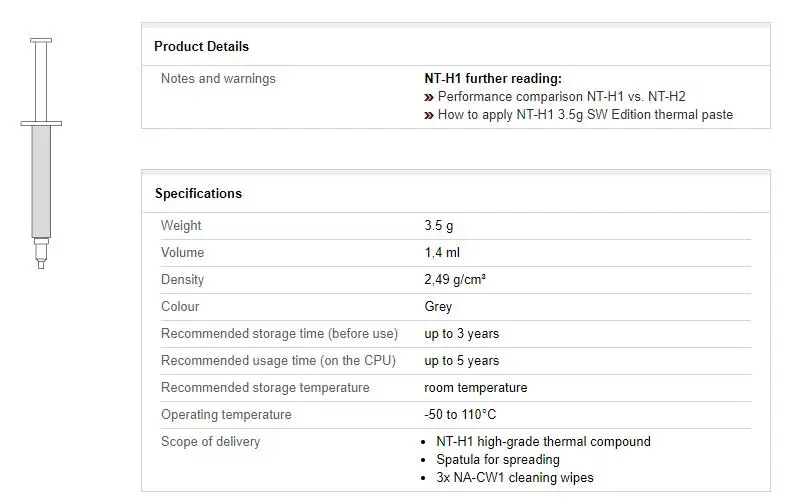The width and height of the screenshot is (791, 502).
Task: Click the Volume row label
Action: (x=182, y=253)
